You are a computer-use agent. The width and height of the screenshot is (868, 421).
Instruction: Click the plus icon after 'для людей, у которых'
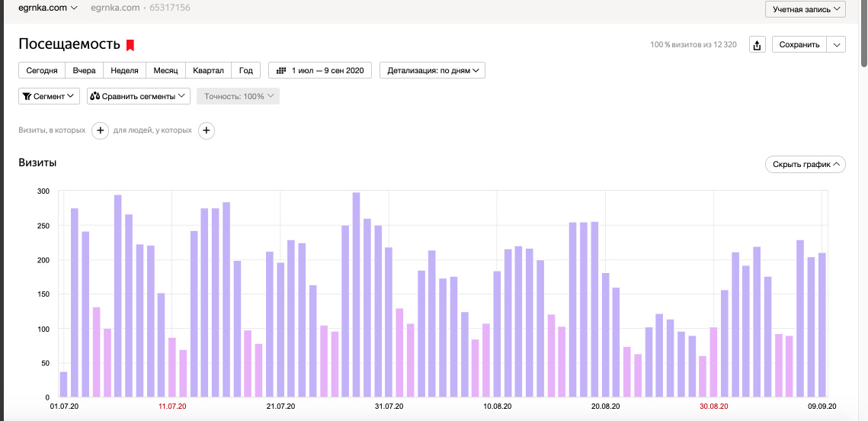point(206,131)
